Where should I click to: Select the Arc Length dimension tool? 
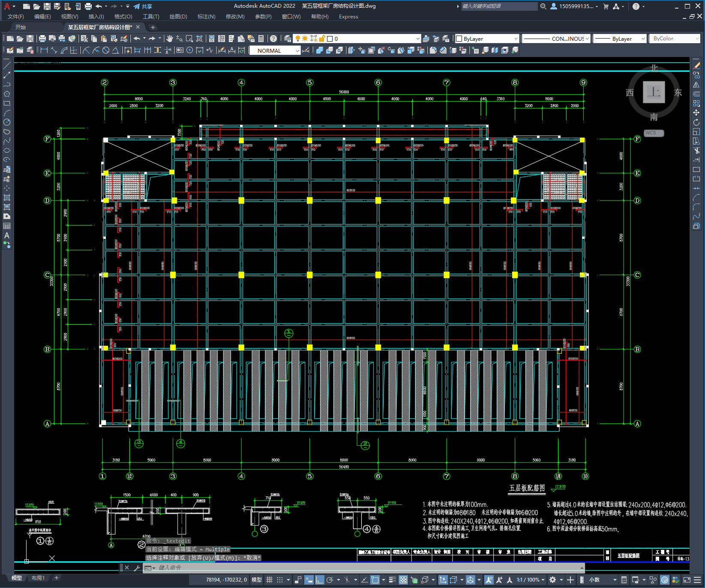[64, 50]
